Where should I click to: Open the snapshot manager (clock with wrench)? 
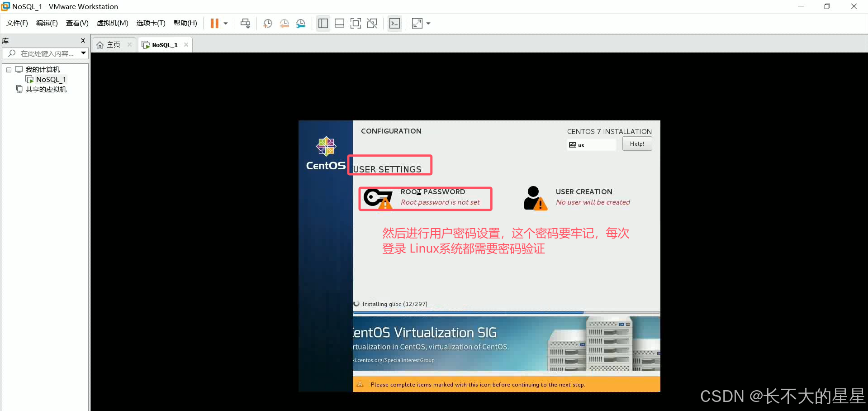[x=301, y=24]
